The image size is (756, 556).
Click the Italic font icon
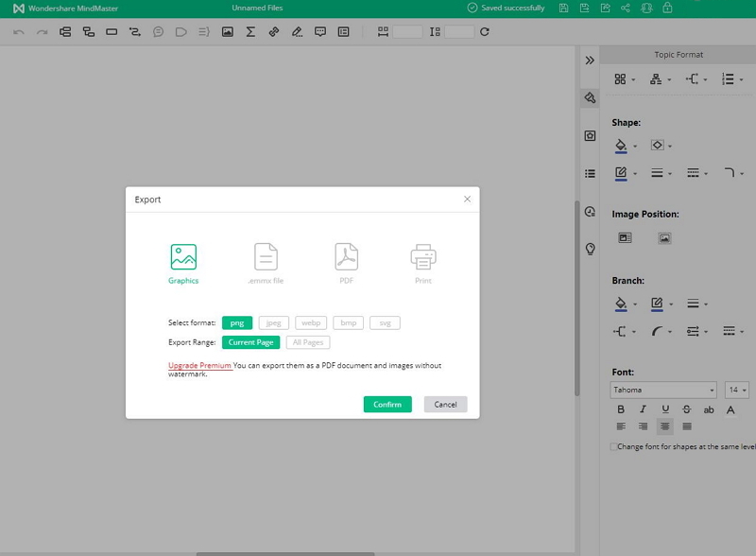click(643, 409)
